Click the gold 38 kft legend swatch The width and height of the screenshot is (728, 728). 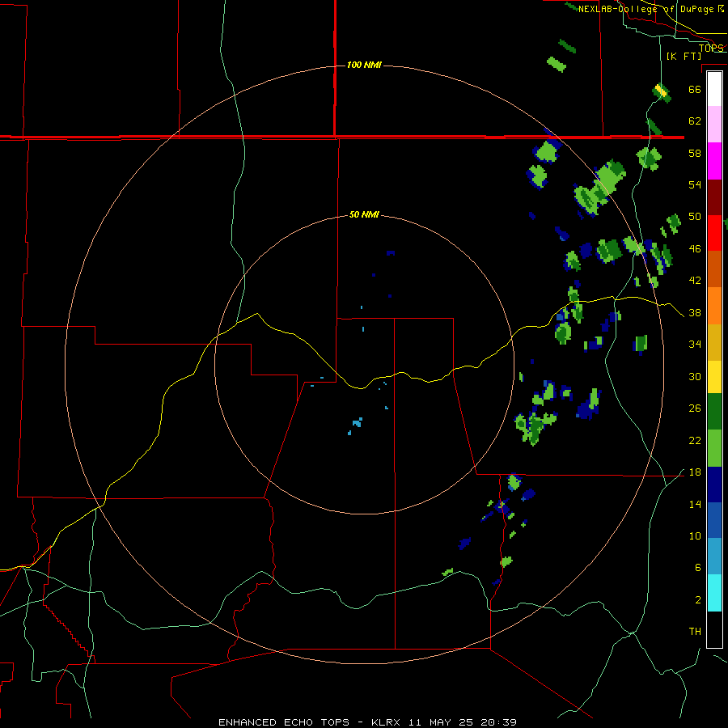pos(714,342)
